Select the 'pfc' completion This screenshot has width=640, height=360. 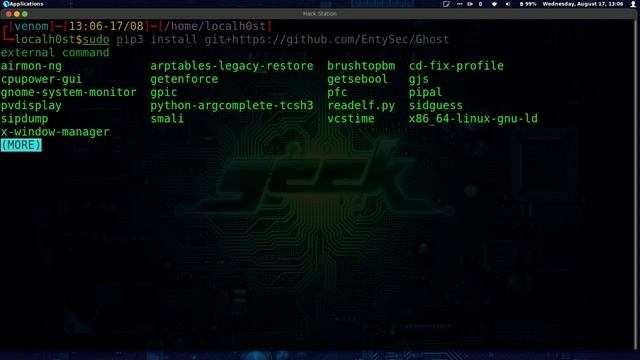click(337, 93)
